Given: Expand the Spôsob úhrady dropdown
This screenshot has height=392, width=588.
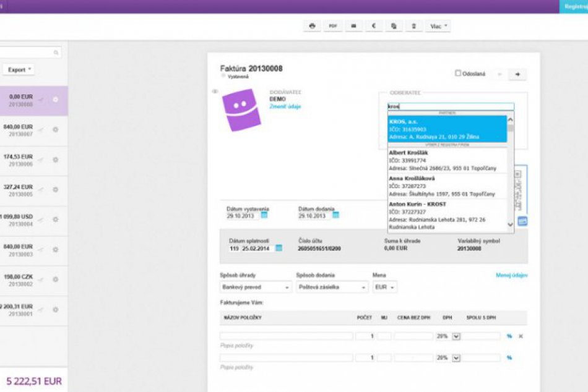Looking at the screenshot, I should [256, 288].
